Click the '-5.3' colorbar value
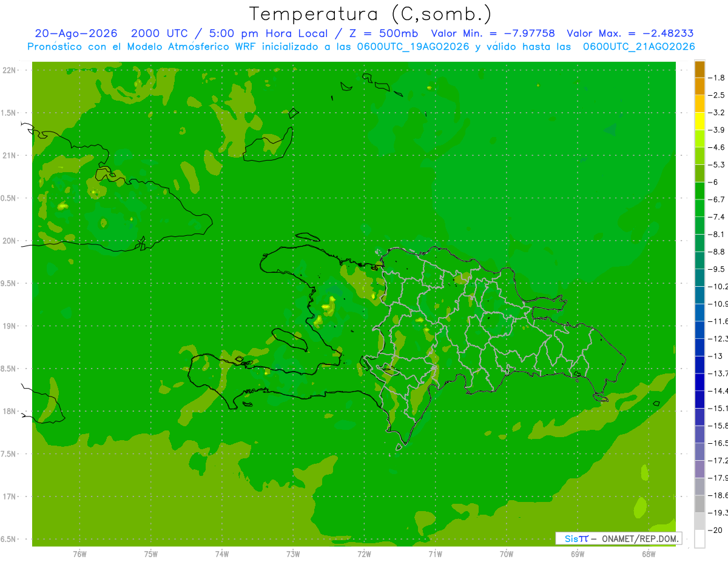The width and height of the screenshot is (728, 562). point(716,165)
